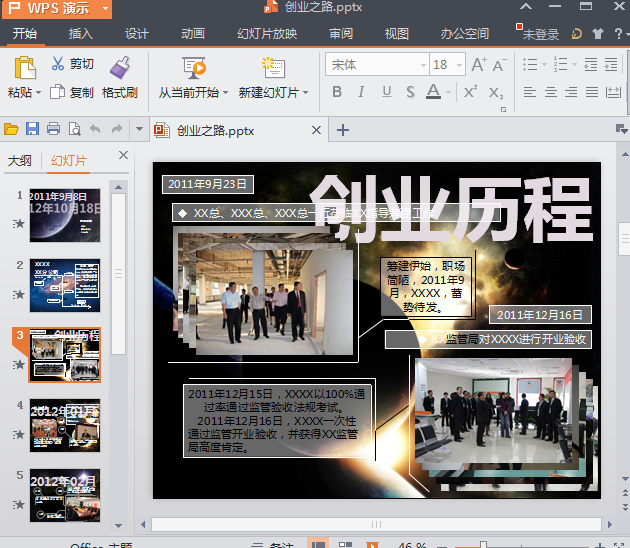630x548 pixels.
Task: Align text to the left
Action: pyautogui.click(x=530, y=92)
